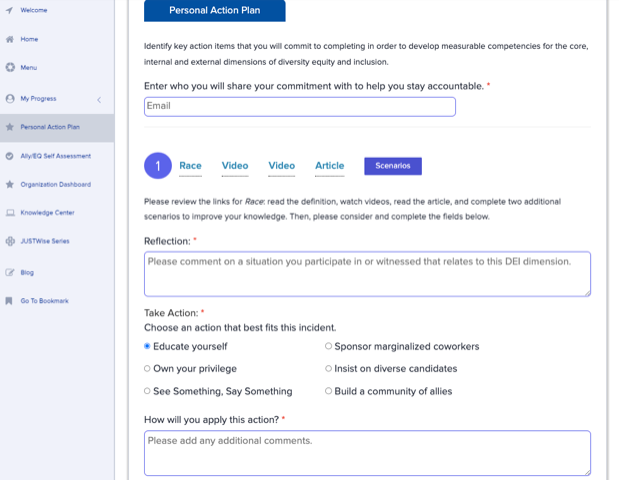Screen dimensions: 619x480
Task: Click the Knowledge Center laptop icon
Action: (x=10, y=213)
